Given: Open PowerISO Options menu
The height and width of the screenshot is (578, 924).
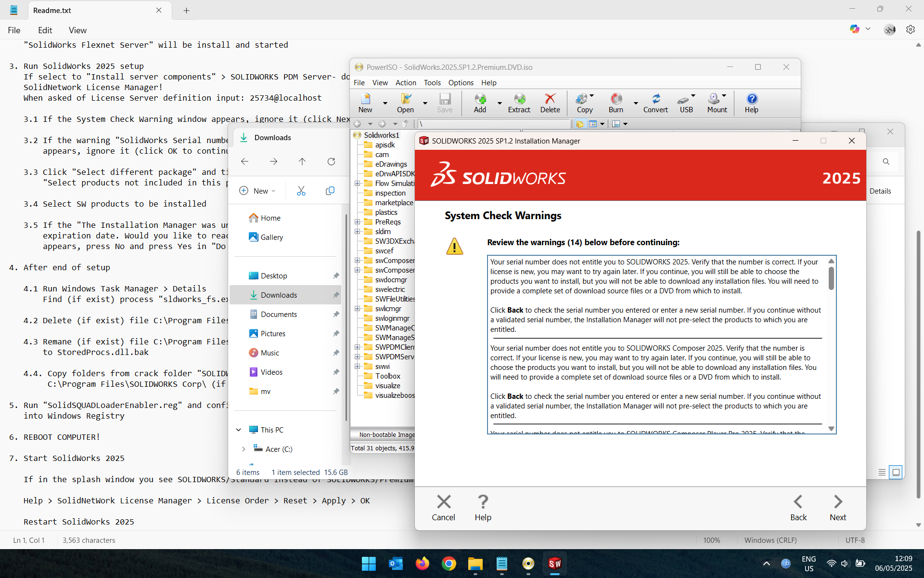Looking at the screenshot, I should (461, 82).
